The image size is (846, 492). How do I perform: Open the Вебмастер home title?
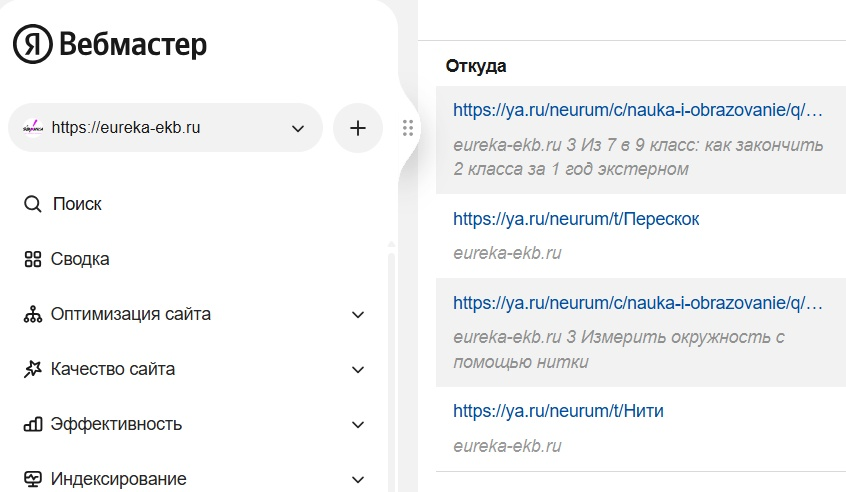[133, 45]
